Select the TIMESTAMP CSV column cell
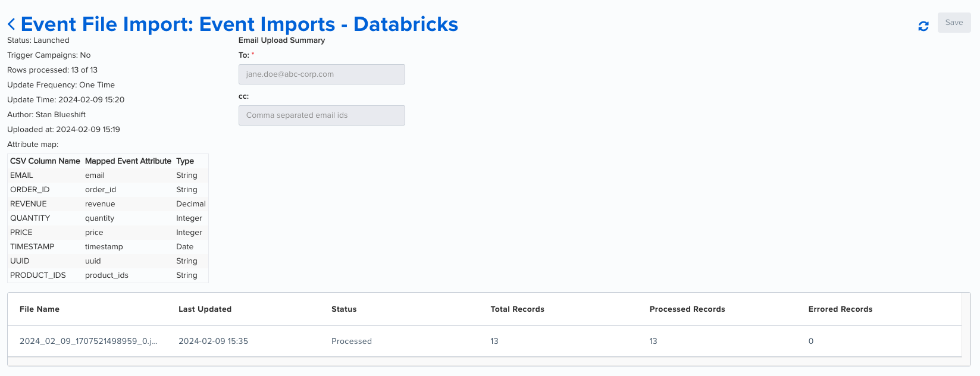This screenshot has height=376, width=980. tap(32, 247)
